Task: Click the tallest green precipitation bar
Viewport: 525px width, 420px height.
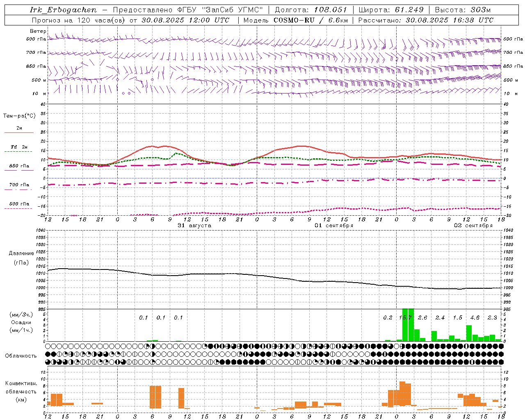Action: 405,325
